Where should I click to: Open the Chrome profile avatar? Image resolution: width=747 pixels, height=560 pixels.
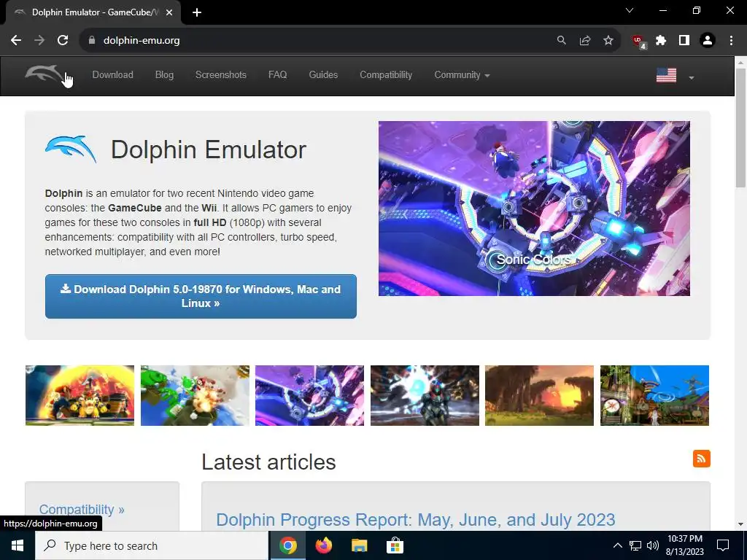[708, 41]
